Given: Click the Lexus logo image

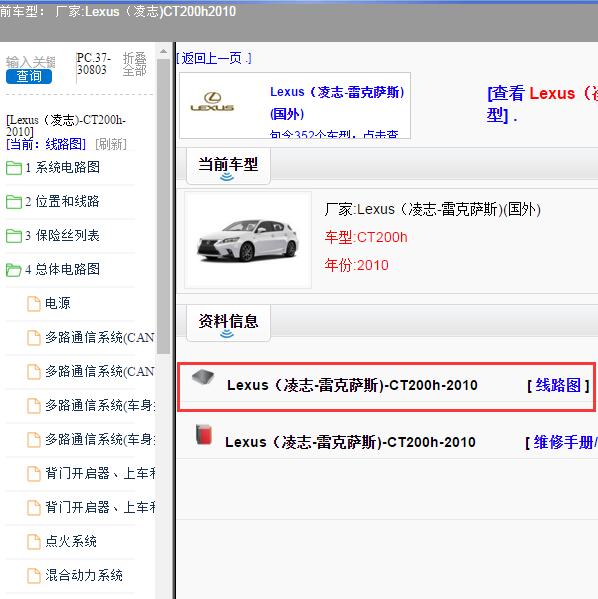Looking at the screenshot, I should (x=212, y=102).
